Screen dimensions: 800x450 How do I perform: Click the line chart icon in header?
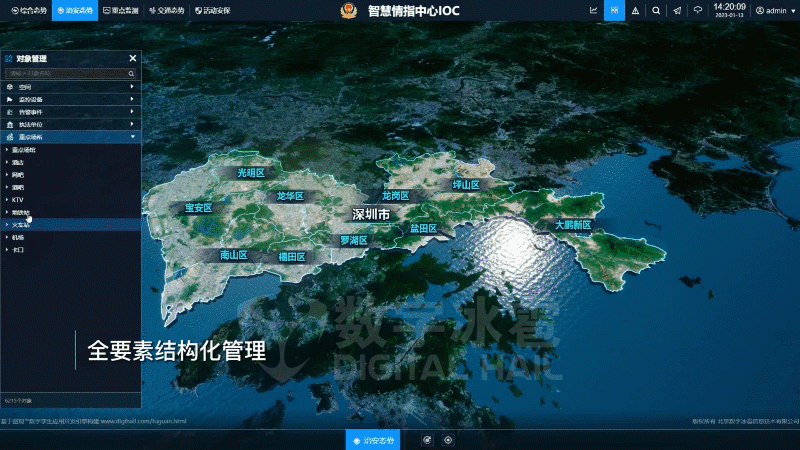[x=593, y=10]
